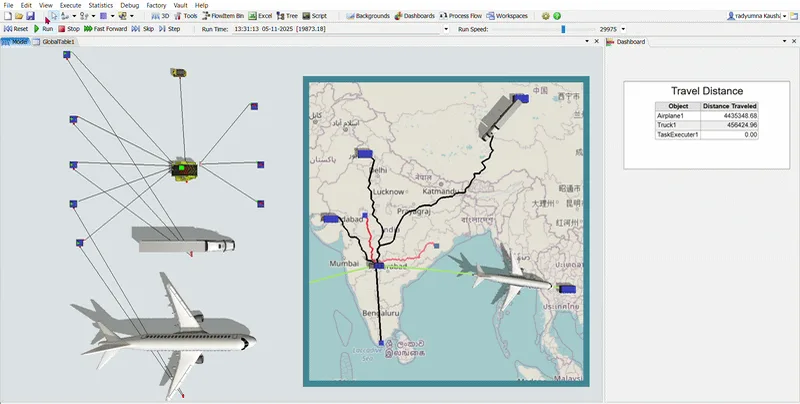Close the Dashboard pane
Screen dimensions: 800x404
click(x=794, y=41)
